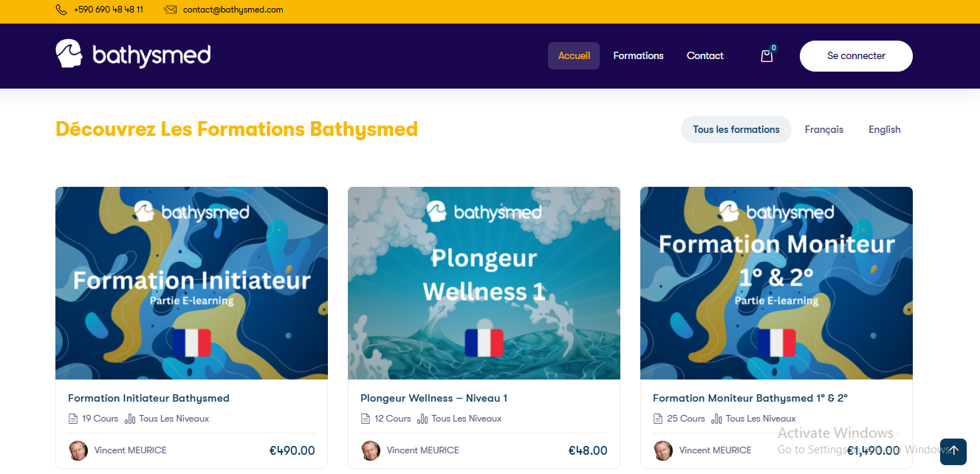Screen dimensions: 980x474
Task: Open Plongeur Wellness – Niveau 1 link
Action: [x=434, y=398]
